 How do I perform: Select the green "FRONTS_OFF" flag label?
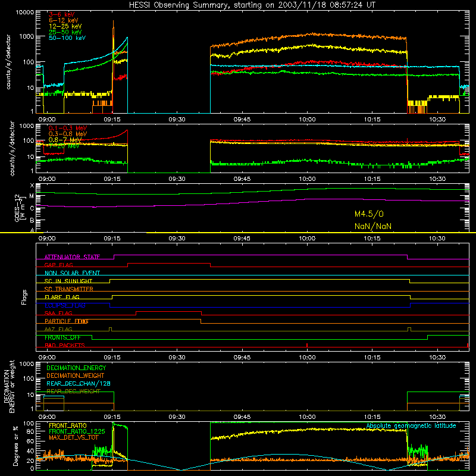pos(62,337)
